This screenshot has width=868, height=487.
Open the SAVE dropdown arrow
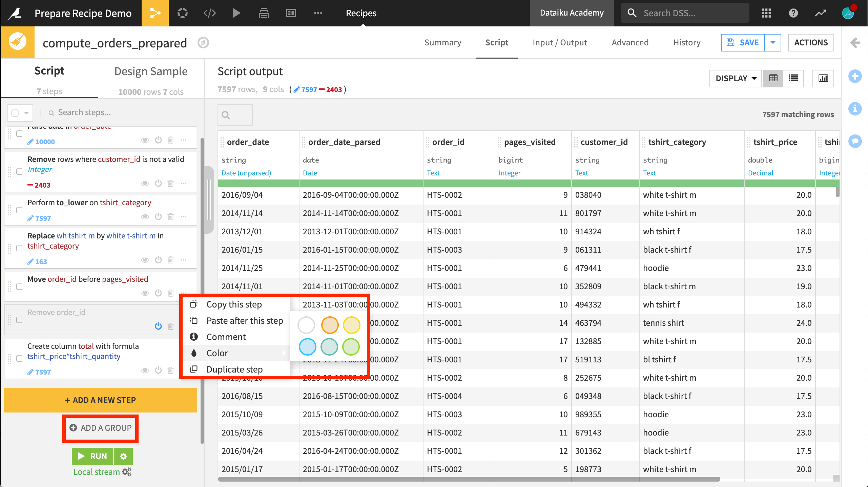click(774, 42)
